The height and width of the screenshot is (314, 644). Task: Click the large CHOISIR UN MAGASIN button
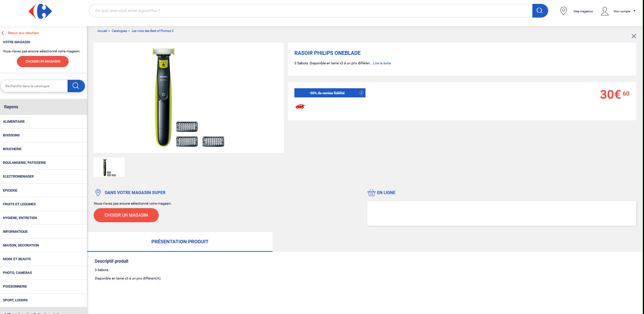point(126,215)
